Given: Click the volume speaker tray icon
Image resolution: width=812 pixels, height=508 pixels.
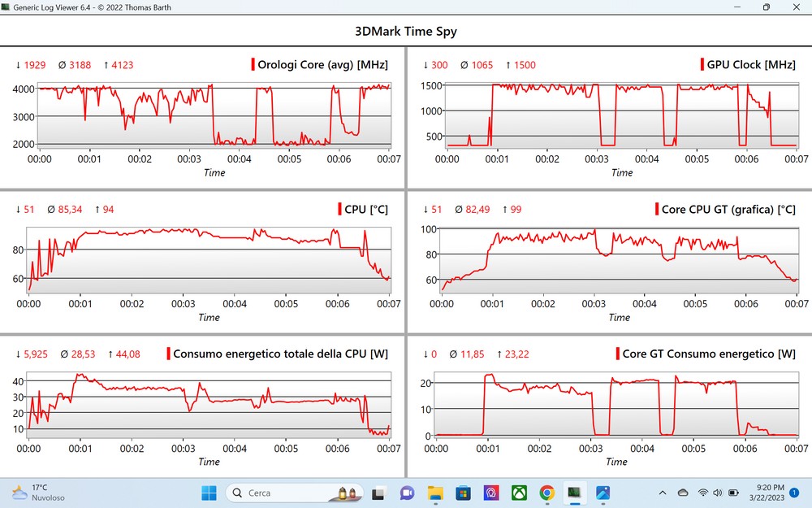Looking at the screenshot, I should coord(718,493).
